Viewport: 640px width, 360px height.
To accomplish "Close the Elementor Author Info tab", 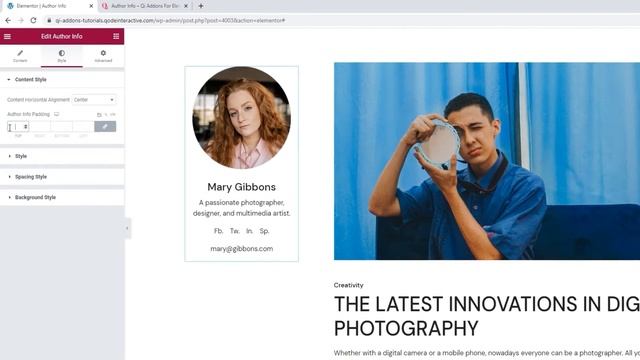I will click(91, 6).
